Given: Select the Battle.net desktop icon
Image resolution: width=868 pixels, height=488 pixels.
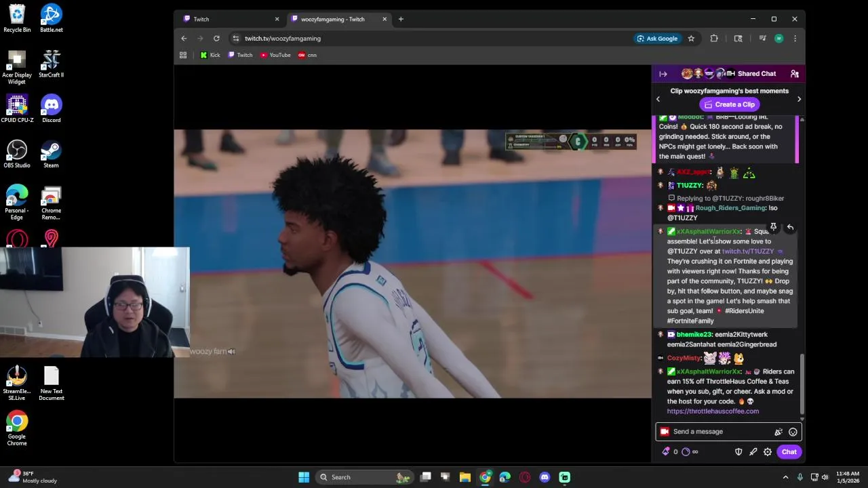Looking at the screenshot, I should point(52,18).
